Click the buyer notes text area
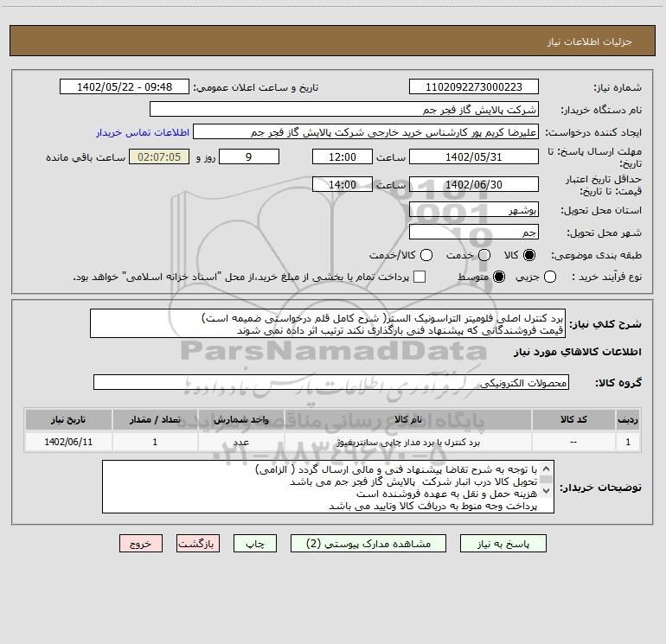 click(x=328, y=487)
